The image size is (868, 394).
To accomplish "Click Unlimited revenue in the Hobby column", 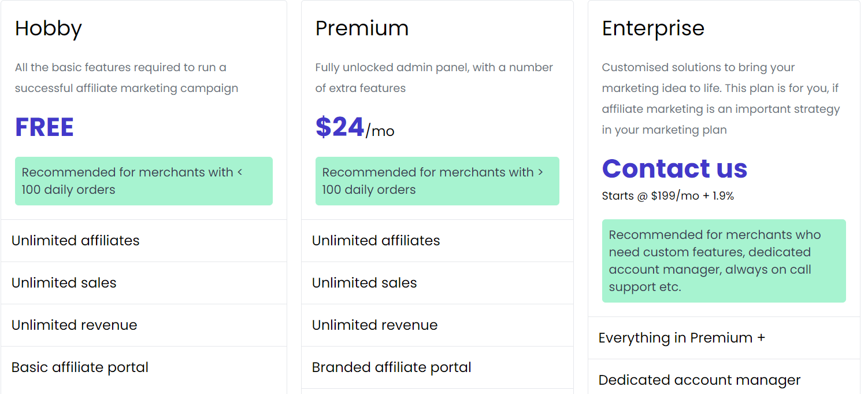I will (x=75, y=325).
